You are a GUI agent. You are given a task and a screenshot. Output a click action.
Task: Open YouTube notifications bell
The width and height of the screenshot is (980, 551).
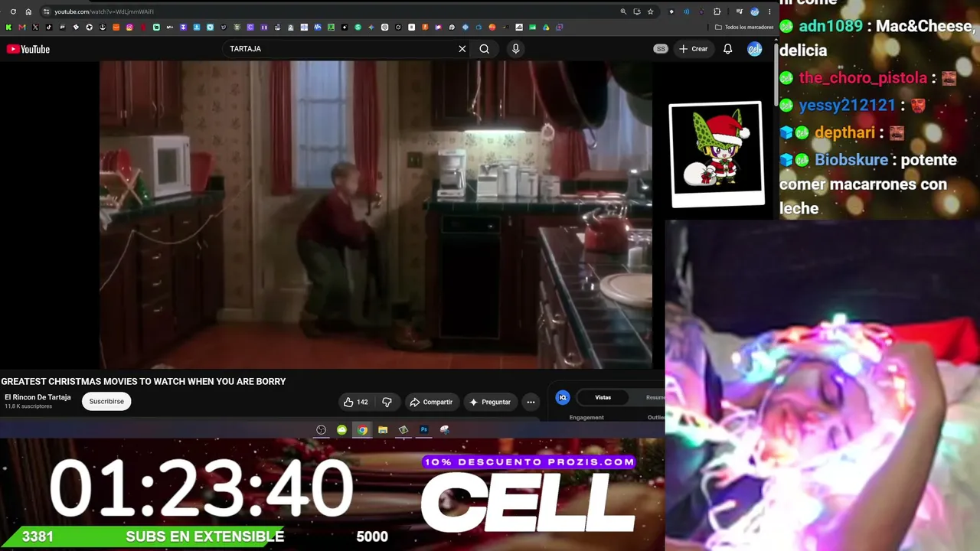[728, 49]
